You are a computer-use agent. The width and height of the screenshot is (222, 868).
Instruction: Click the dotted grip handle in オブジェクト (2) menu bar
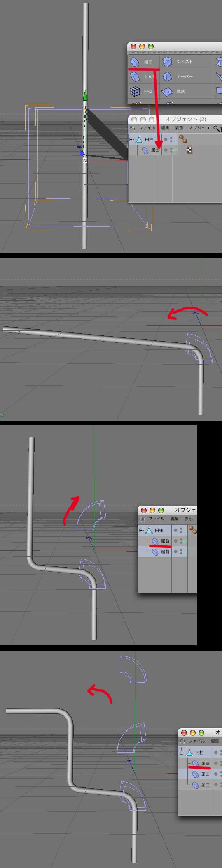[x=133, y=128]
